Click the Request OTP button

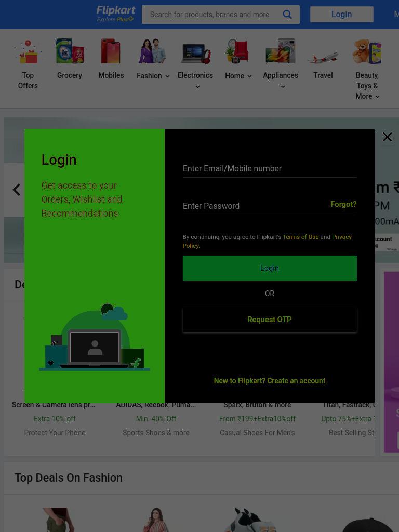[270, 320]
